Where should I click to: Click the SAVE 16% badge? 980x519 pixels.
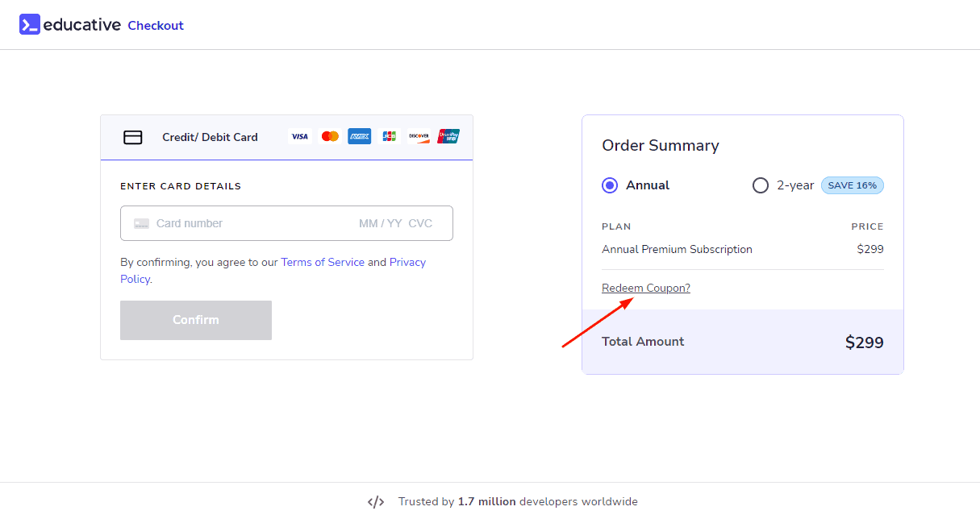click(853, 185)
